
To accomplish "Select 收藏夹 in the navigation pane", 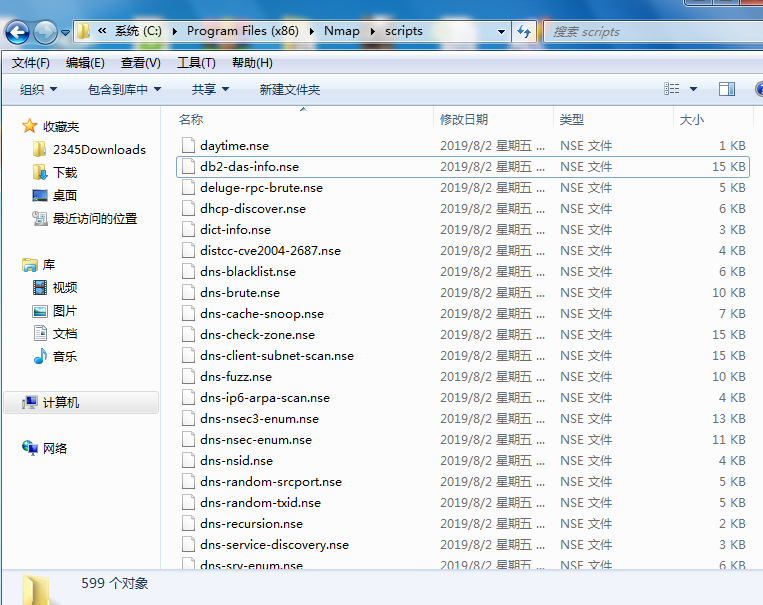I will (x=61, y=127).
